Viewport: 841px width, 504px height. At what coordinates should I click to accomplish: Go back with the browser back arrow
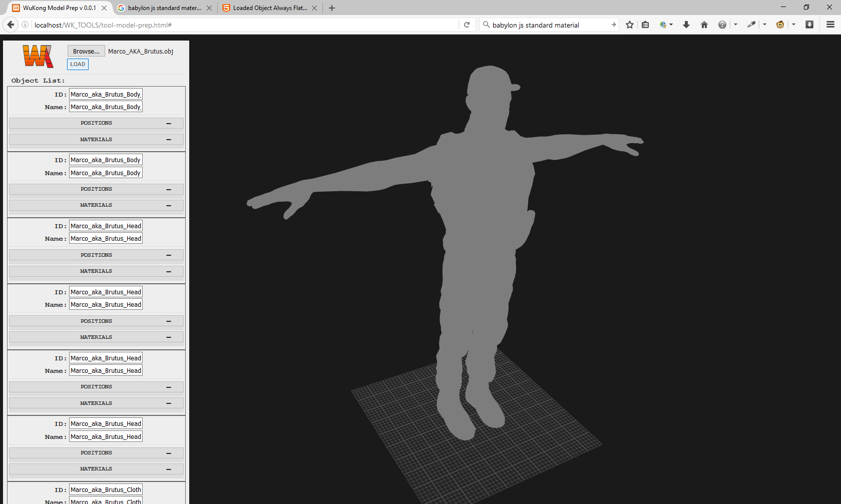tap(11, 25)
